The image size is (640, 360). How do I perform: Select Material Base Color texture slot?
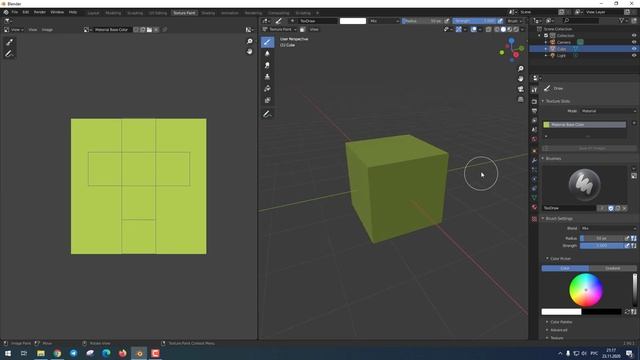pos(584,124)
